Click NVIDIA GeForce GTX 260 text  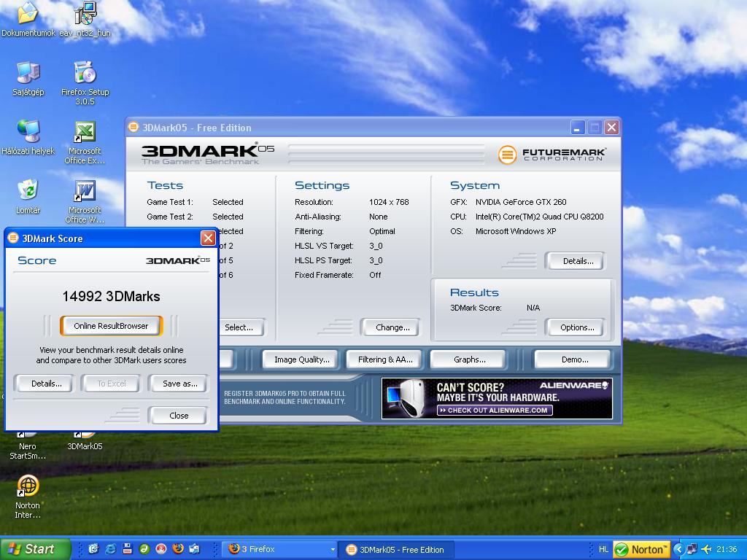(x=521, y=202)
